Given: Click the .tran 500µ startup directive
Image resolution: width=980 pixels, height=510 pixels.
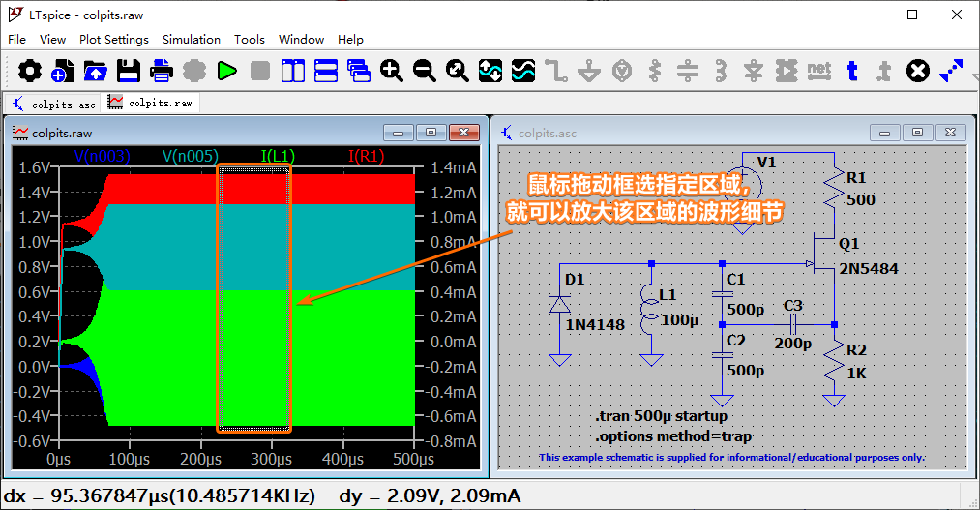Looking at the screenshot, I should point(662,416).
